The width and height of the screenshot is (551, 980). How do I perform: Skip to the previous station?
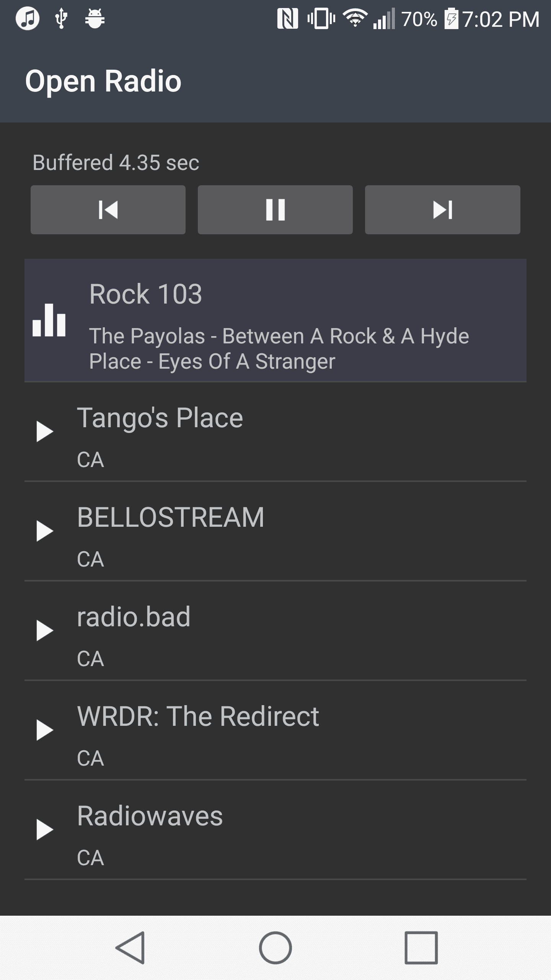click(x=108, y=210)
